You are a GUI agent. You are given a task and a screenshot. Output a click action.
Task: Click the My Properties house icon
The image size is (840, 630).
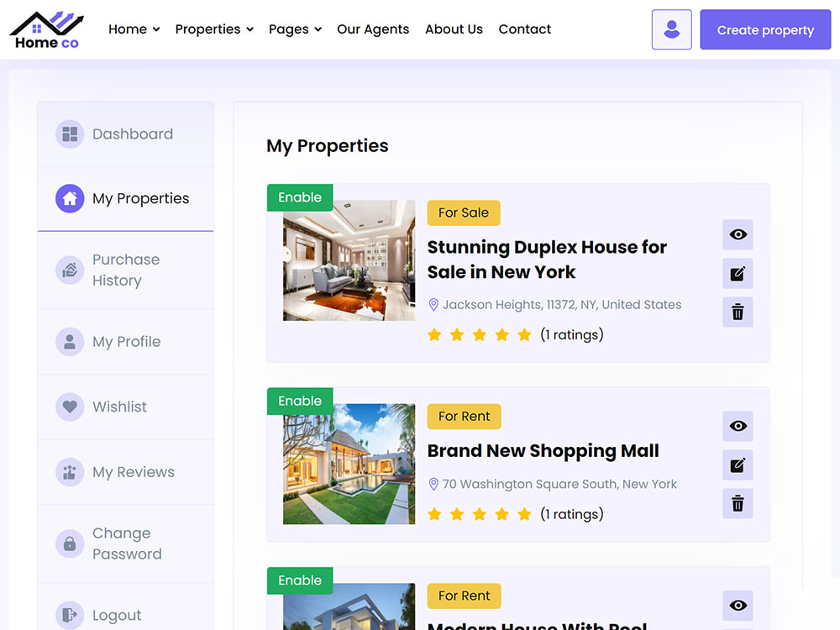(70, 199)
